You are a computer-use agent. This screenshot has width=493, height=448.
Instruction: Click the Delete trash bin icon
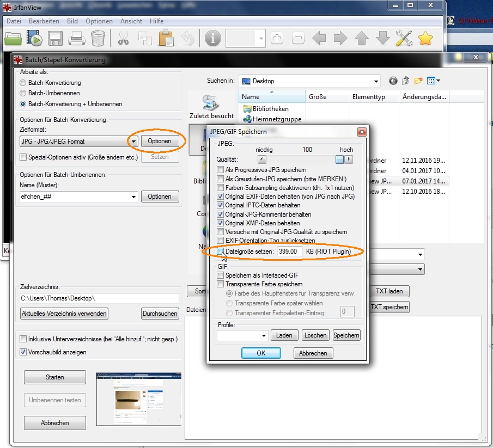(x=98, y=38)
